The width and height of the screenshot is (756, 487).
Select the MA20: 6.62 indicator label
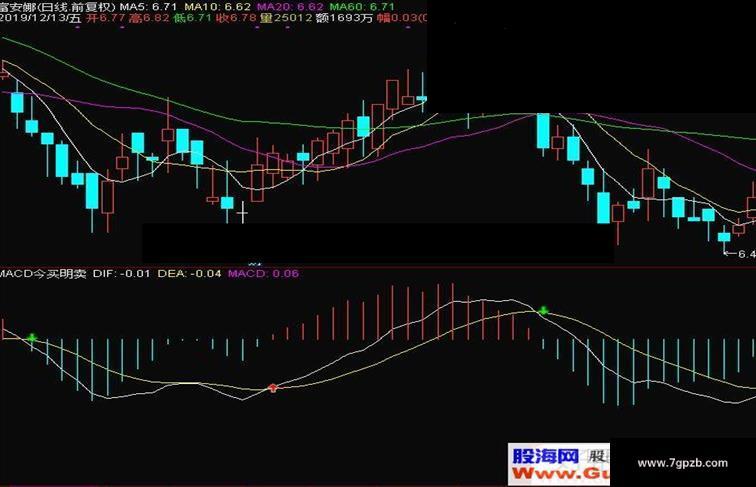[x=290, y=7]
